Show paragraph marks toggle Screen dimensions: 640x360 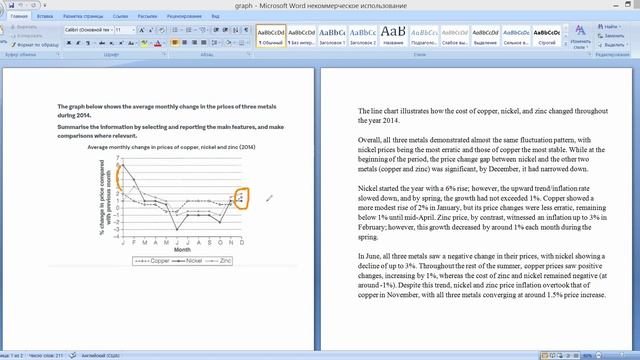click(x=246, y=30)
